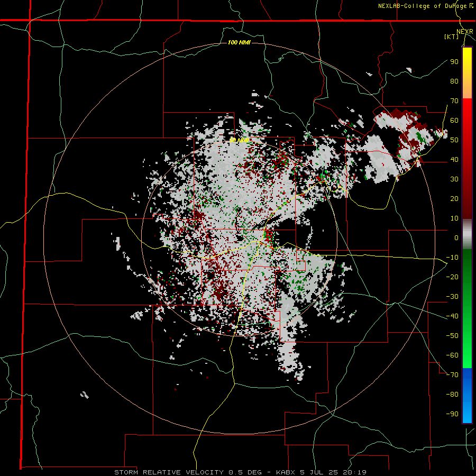Click the KABX radar station identifier

tap(286, 472)
